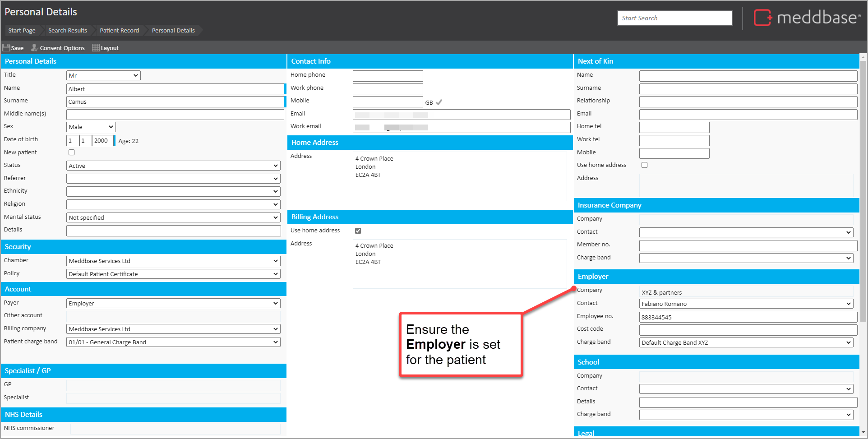Navigate to Start Page breadcrumb
The image size is (868, 439).
tap(21, 30)
